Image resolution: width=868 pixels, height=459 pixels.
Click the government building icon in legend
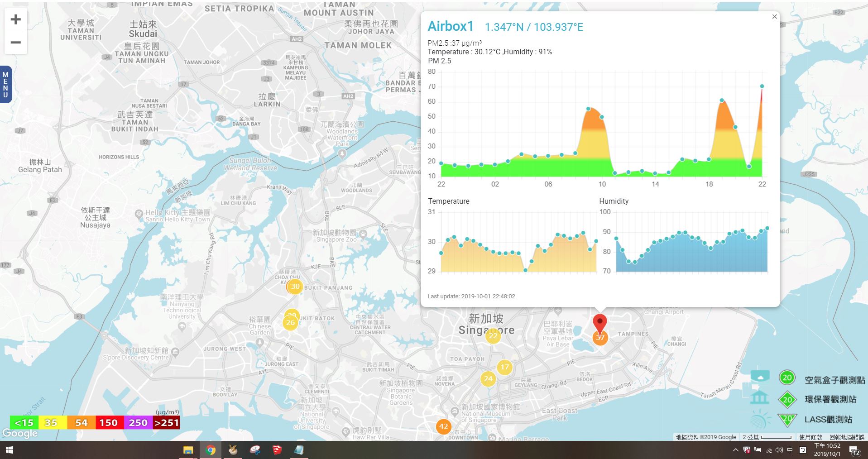coord(760,397)
